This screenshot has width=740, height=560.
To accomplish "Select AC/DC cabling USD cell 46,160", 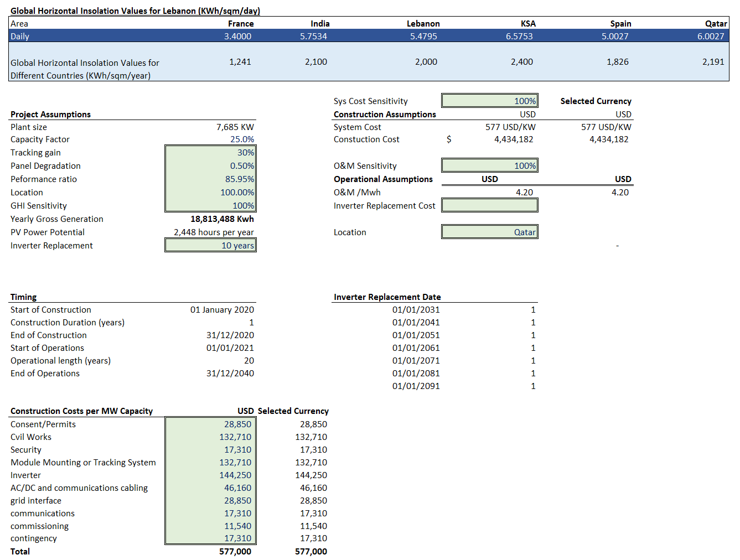I will click(x=210, y=488).
